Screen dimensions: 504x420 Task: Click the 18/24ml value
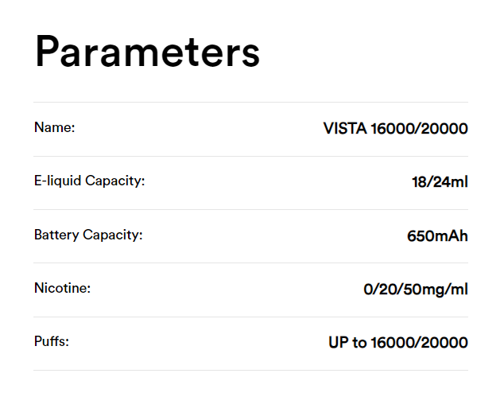point(440,182)
